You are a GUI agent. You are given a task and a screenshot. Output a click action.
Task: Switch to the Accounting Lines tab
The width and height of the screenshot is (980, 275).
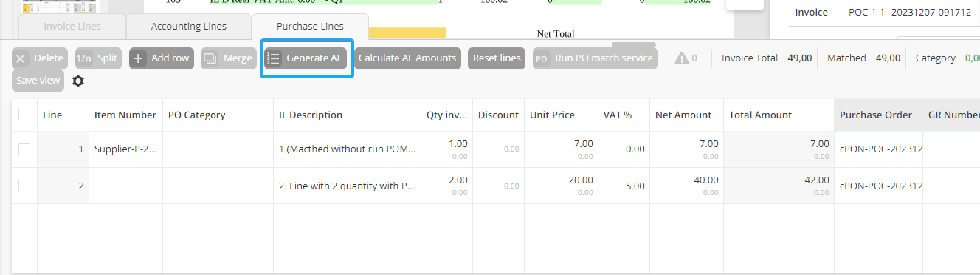(189, 27)
